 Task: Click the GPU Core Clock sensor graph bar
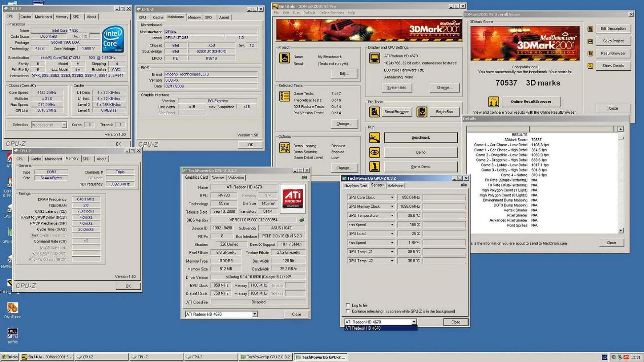pyautogui.click(x=444, y=198)
